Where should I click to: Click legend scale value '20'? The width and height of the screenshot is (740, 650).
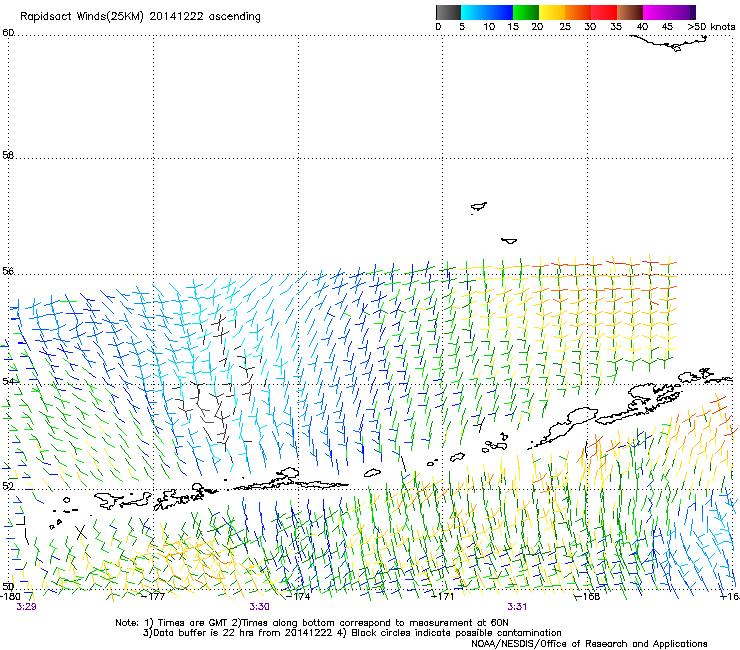[537, 27]
